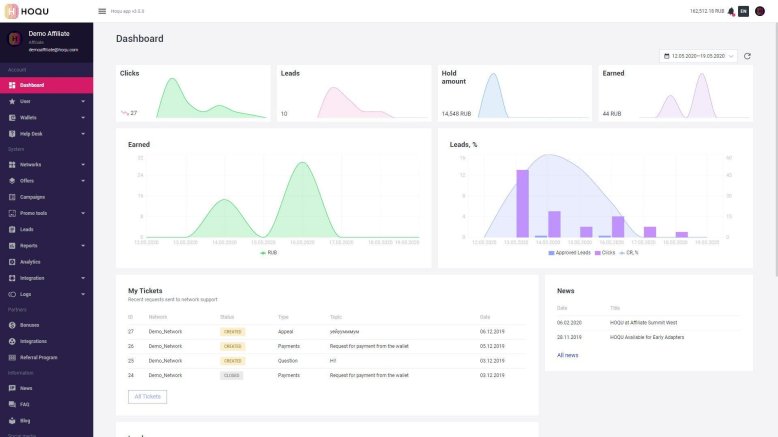Click the Offers sidebar icon
778x437 pixels.
[x=12, y=181]
